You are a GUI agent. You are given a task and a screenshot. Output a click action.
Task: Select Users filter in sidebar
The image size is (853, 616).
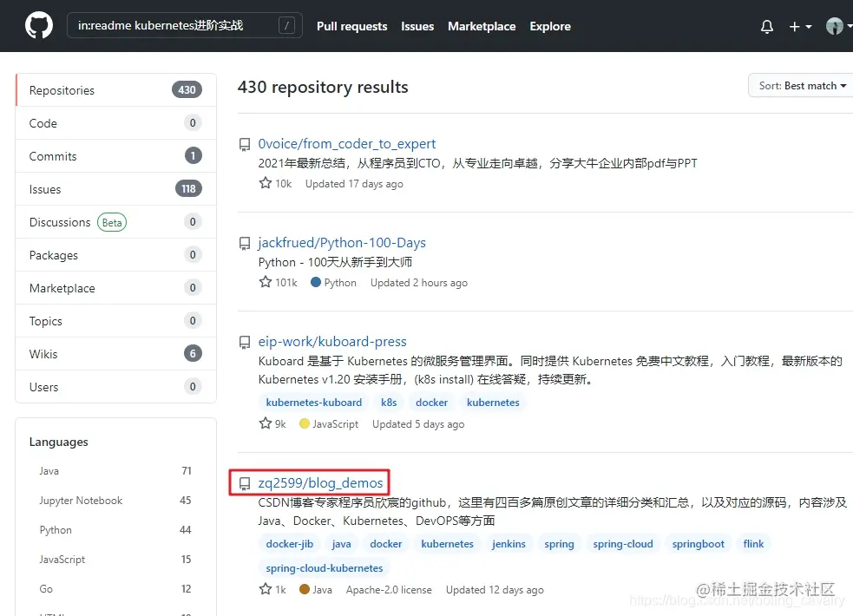(116, 387)
